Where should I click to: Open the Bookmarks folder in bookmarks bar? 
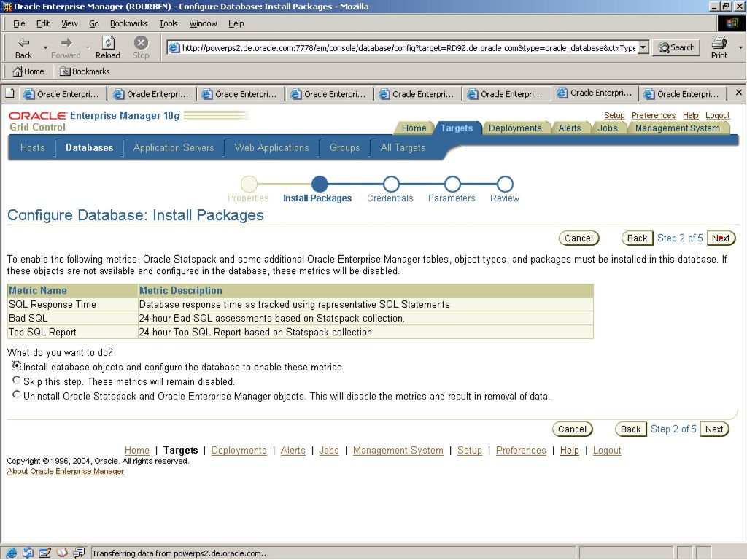(x=85, y=71)
